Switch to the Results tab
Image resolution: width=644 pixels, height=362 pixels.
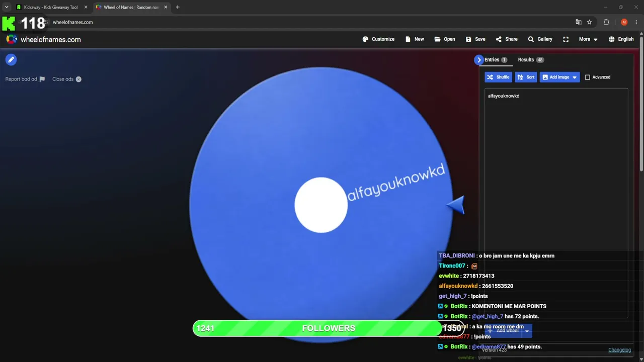tap(531, 60)
